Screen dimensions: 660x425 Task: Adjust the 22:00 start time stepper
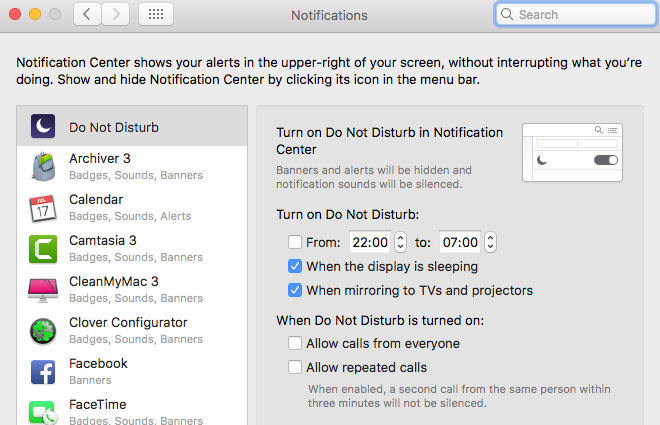point(401,242)
